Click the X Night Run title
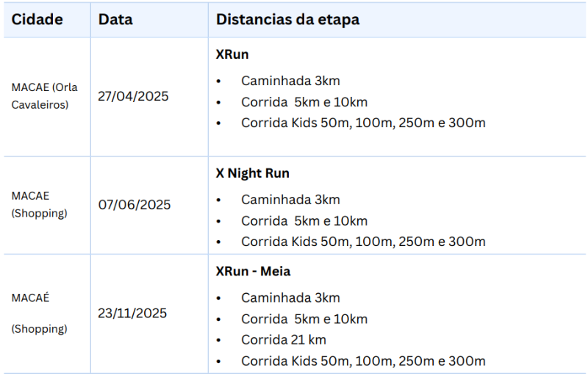 (252, 174)
